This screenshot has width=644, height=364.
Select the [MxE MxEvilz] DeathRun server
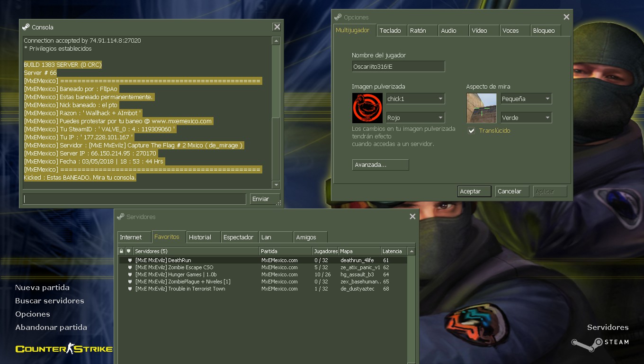click(262, 260)
